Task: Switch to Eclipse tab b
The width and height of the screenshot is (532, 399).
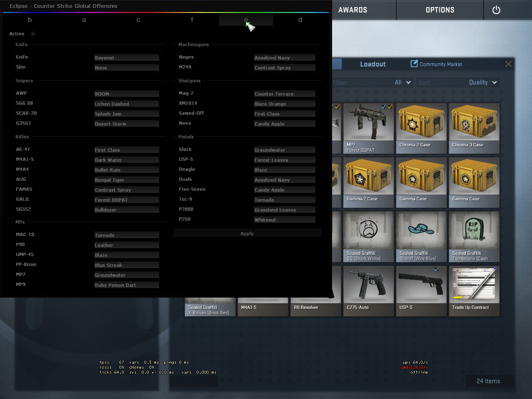Action: 30,20
